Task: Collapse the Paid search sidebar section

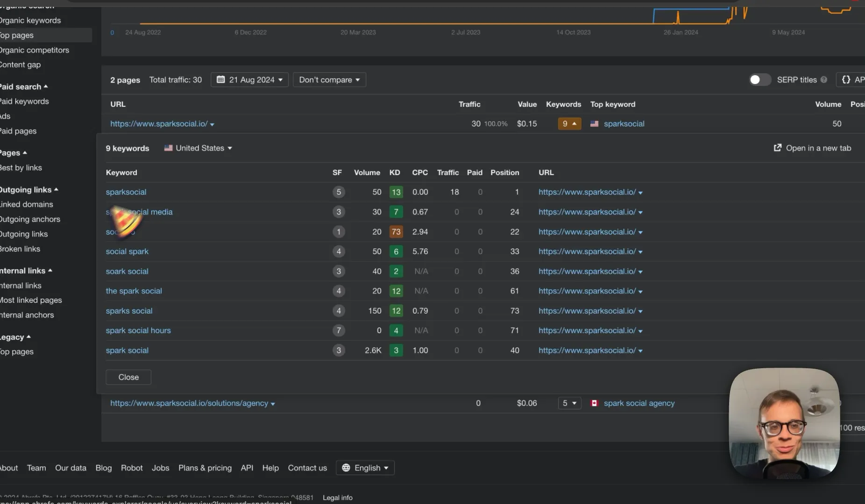Action: [x=23, y=87]
